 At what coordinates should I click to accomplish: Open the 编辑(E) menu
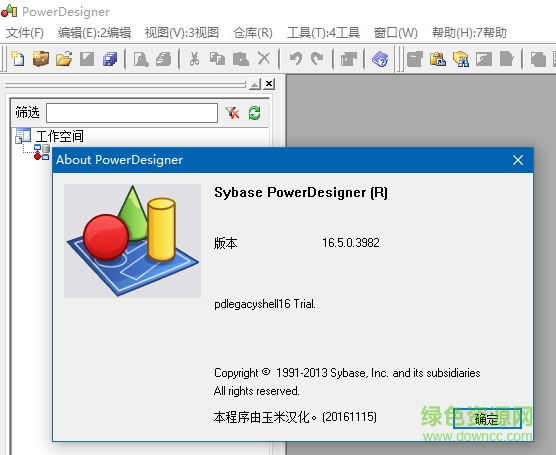[x=94, y=33]
